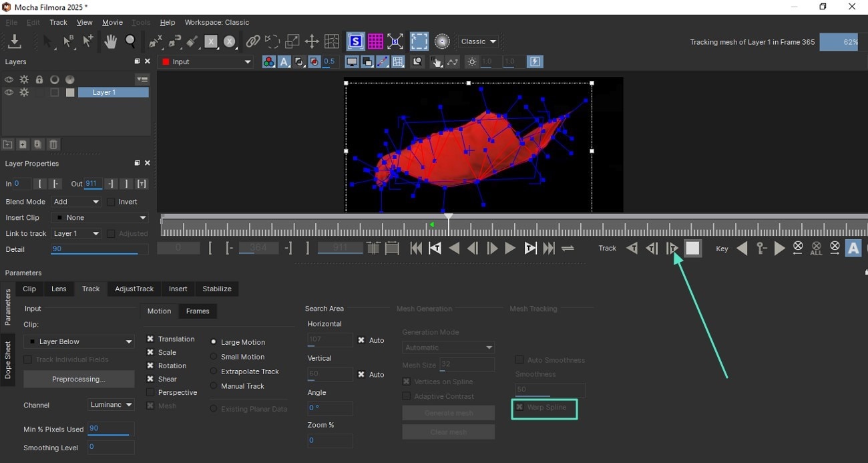
Task: Open the Input view dropdown
Action: (206, 61)
